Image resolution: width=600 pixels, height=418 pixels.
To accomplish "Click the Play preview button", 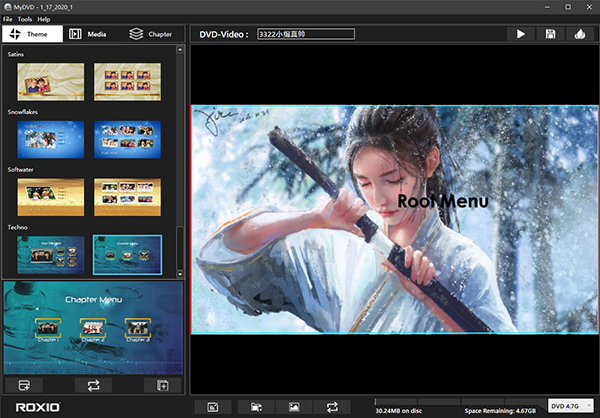I will (x=521, y=34).
